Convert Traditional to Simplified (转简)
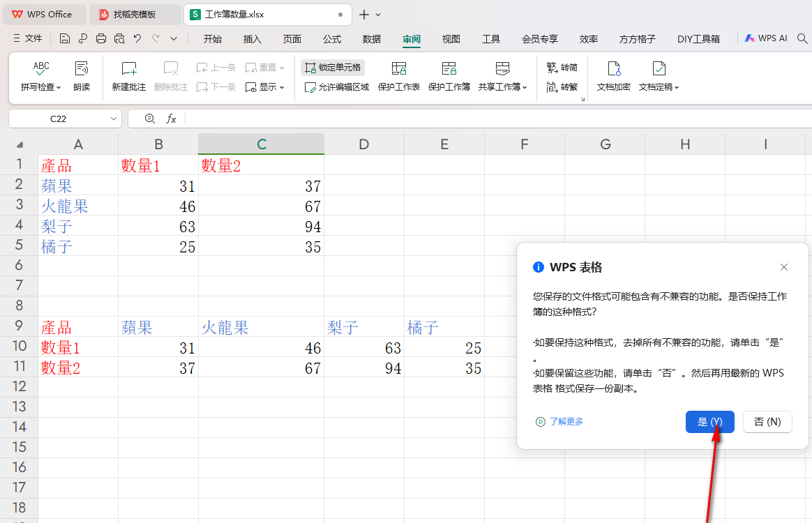The height and width of the screenshot is (523, 812). tap(562, 68)
